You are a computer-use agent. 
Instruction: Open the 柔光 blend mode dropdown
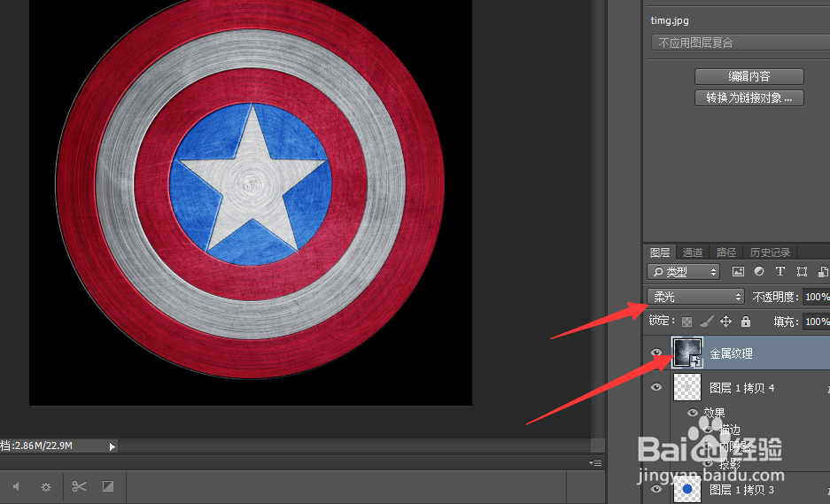[x=695, y=297]
